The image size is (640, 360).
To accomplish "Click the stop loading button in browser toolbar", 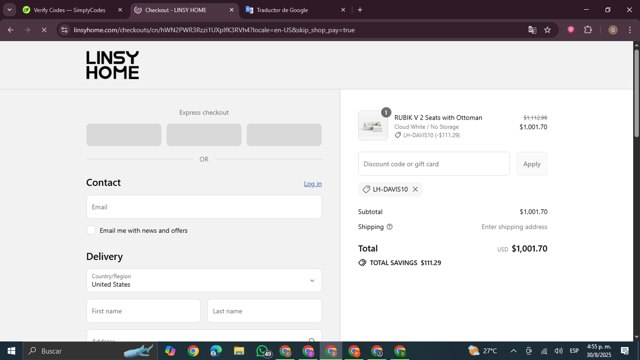I will 44,30.
